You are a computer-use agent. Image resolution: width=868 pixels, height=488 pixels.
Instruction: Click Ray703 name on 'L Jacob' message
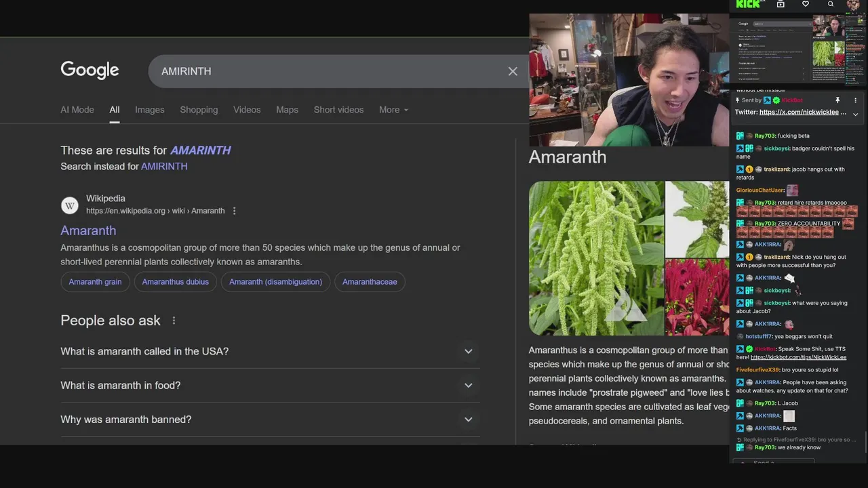765,403
